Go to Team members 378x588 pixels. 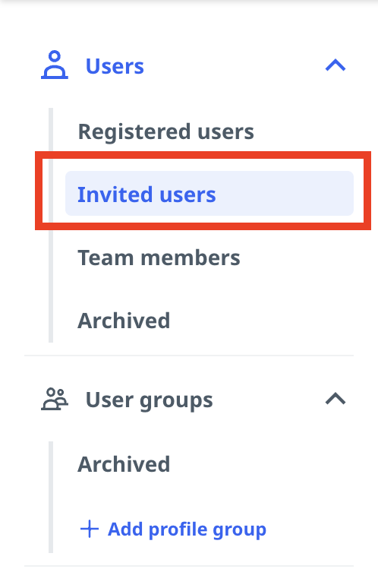(159, 258)
